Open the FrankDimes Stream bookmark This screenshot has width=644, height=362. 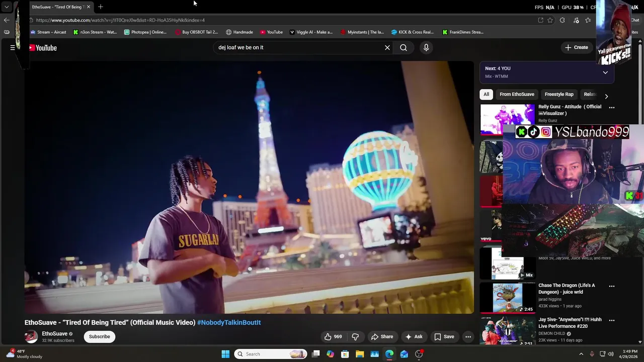[463, 32]
